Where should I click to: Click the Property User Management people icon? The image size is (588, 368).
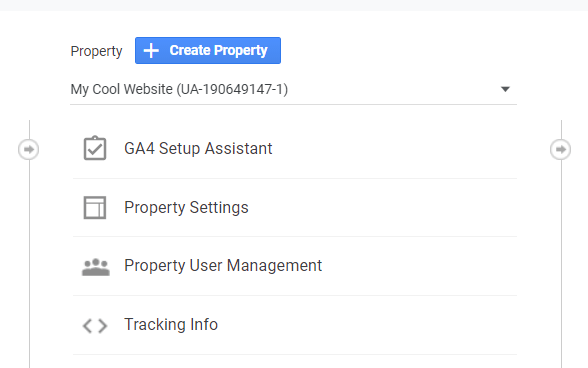pyautogui.click(x=96, y=267)
